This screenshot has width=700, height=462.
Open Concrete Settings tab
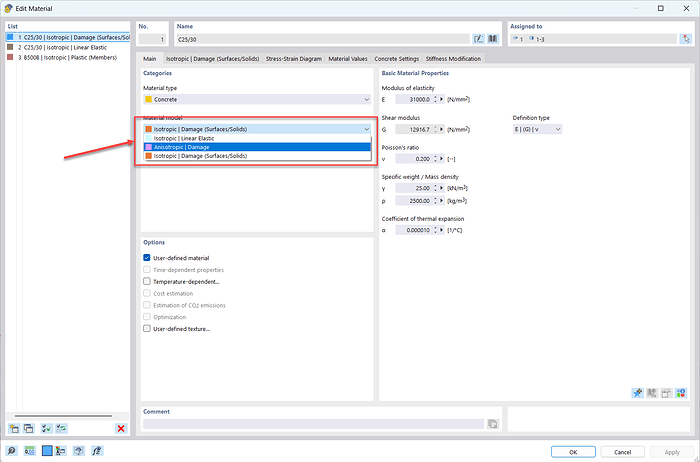click(397, 59)
